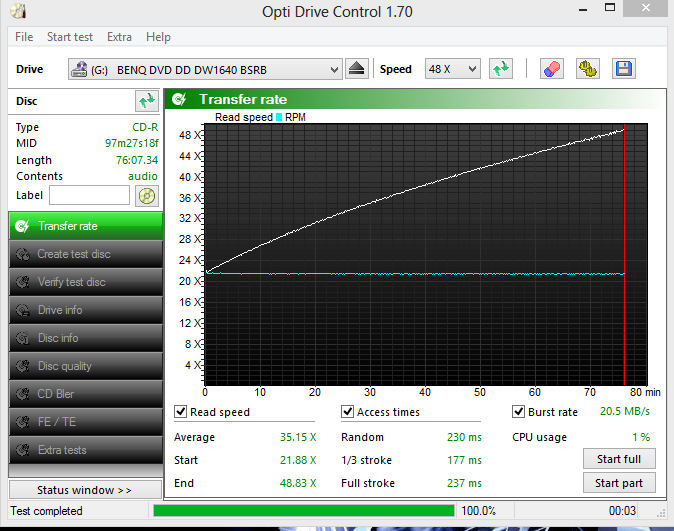This screenshot has width=674, height=531.
Task: Click the disc label icon next to Label field
Action: click(147, 196)
